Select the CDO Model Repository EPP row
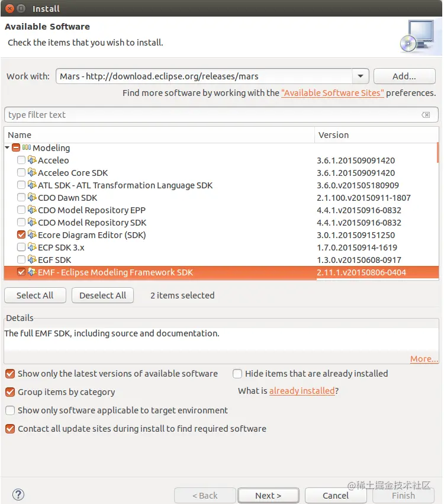Image resolution: width=444 pixels, height=504 pixels. [92, 210]
